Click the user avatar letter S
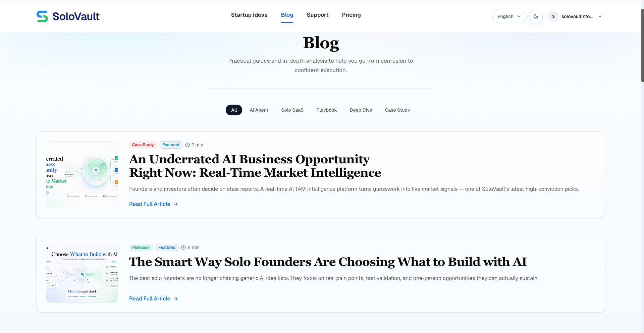 pos(553,16)
